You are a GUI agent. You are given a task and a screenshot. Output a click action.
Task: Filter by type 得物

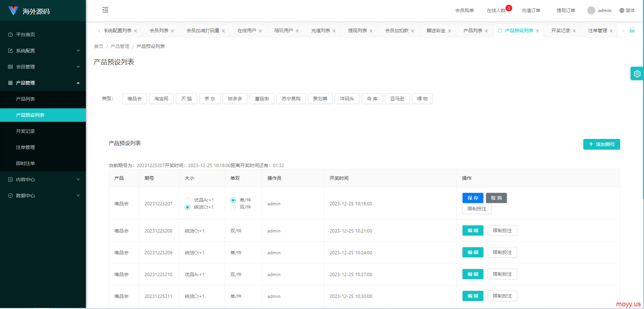coord(422,99)
